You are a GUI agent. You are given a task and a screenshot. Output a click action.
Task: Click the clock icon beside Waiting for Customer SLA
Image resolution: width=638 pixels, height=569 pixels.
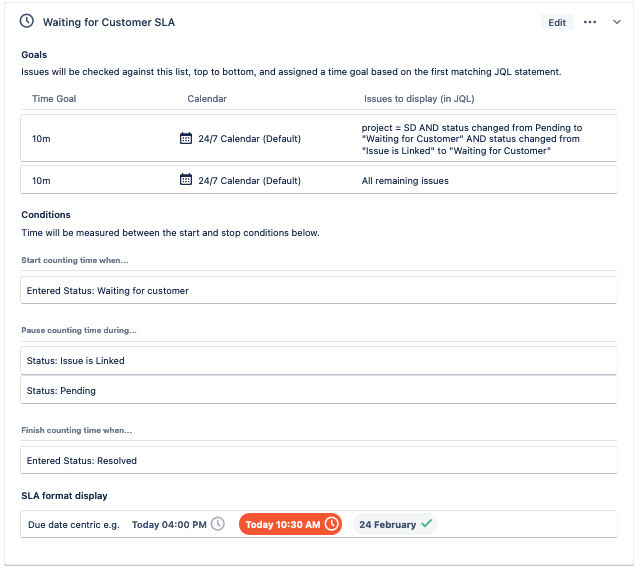point(27,21)
